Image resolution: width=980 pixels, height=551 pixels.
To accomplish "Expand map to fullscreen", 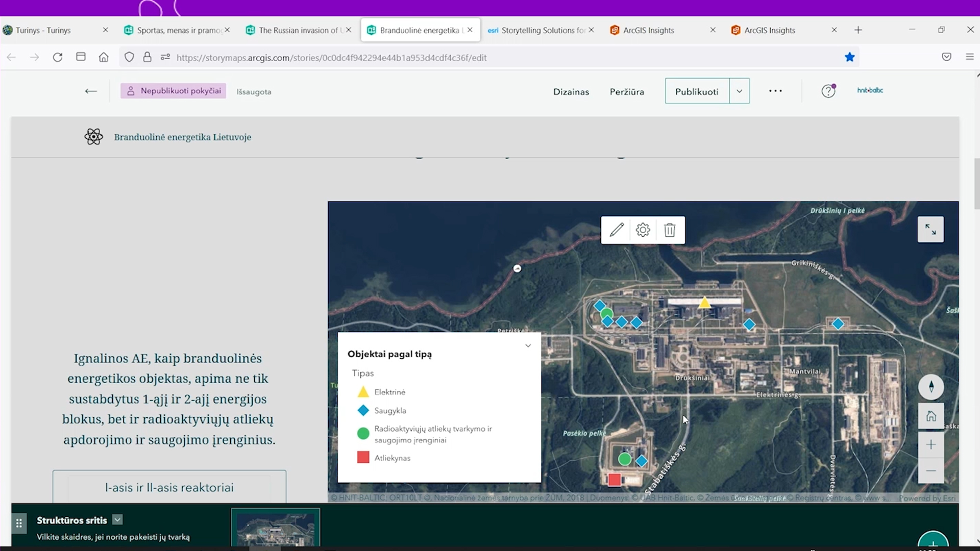I will coord(930,230).
